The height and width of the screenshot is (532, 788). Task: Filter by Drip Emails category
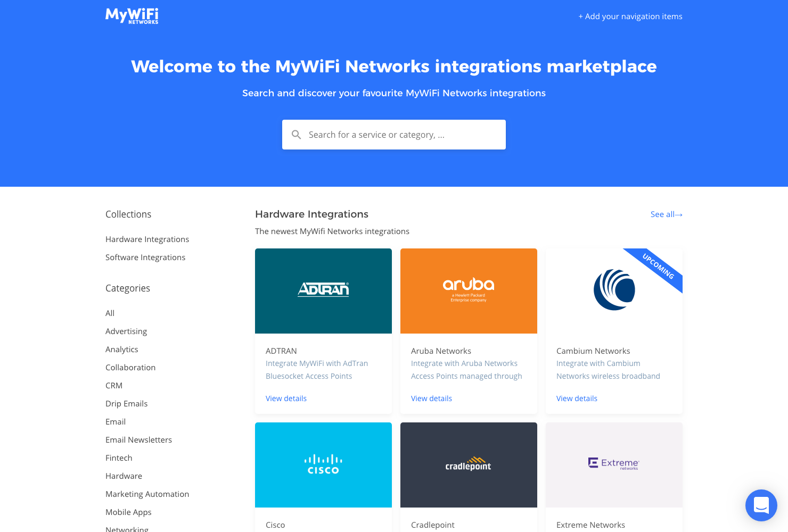(x=126, y=404)
